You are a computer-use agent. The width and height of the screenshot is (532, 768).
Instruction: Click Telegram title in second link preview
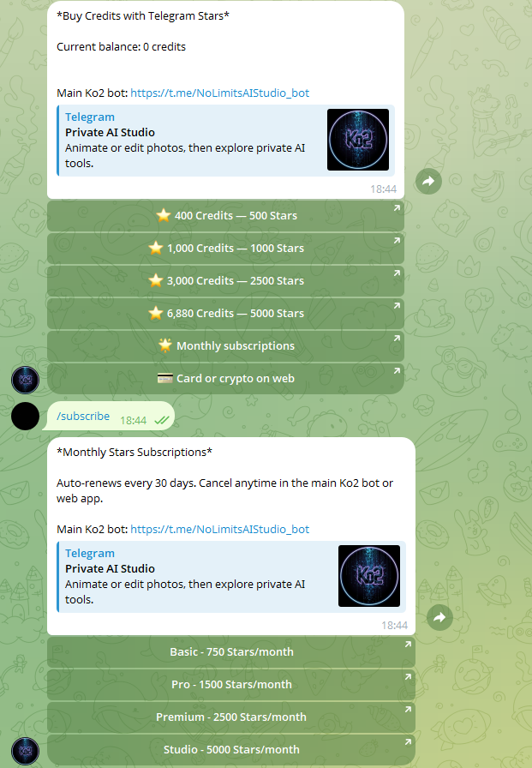pos(90,554)
